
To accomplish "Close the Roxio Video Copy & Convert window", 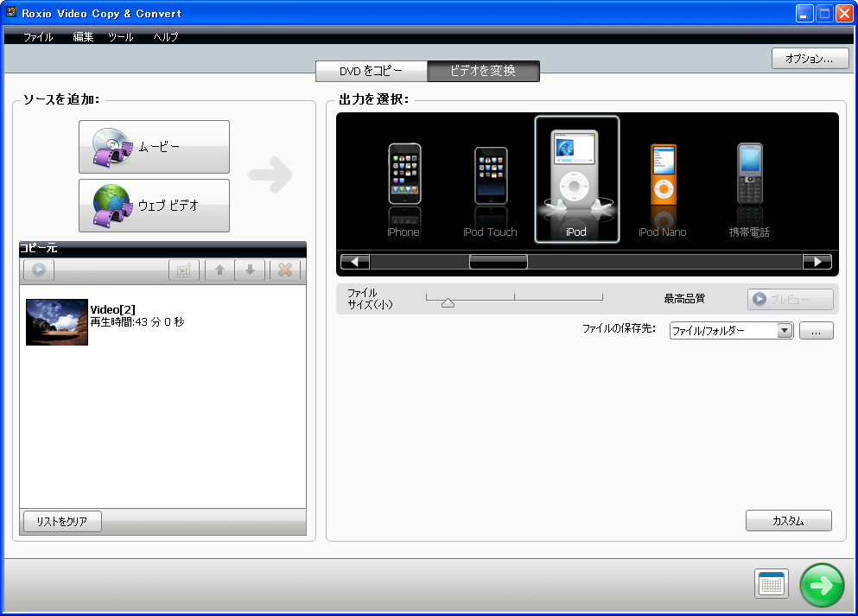I will pos(844,13).
